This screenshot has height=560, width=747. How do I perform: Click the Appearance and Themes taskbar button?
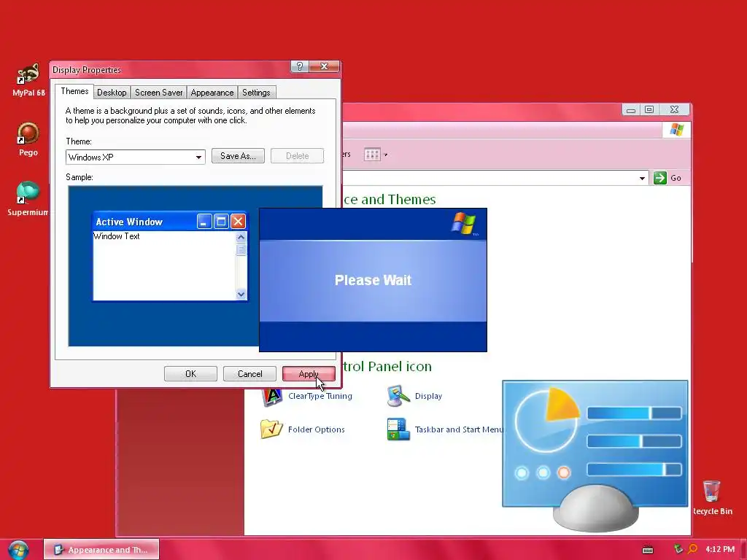click(101, 550)
